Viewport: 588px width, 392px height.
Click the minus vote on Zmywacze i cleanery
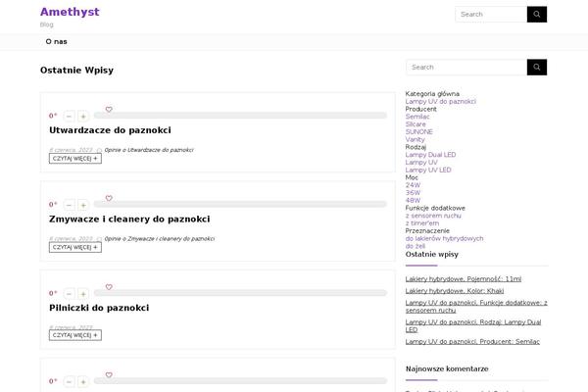69,205
